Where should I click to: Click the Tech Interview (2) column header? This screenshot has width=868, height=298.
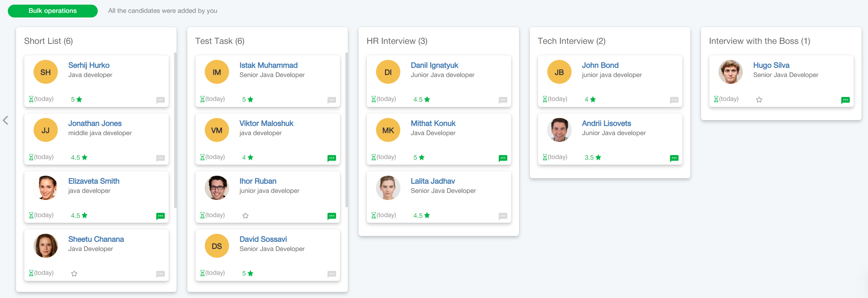(571, 41)
